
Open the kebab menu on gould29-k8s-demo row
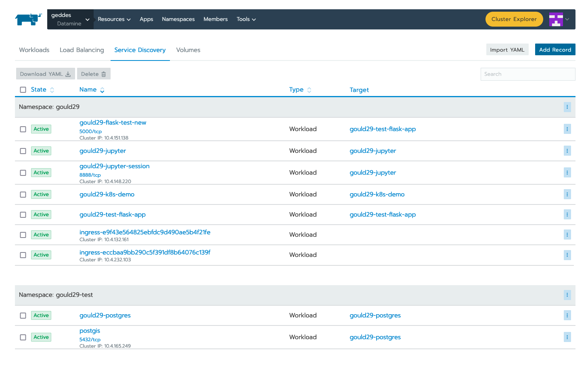pyautogui.click(x=567, y=194)
